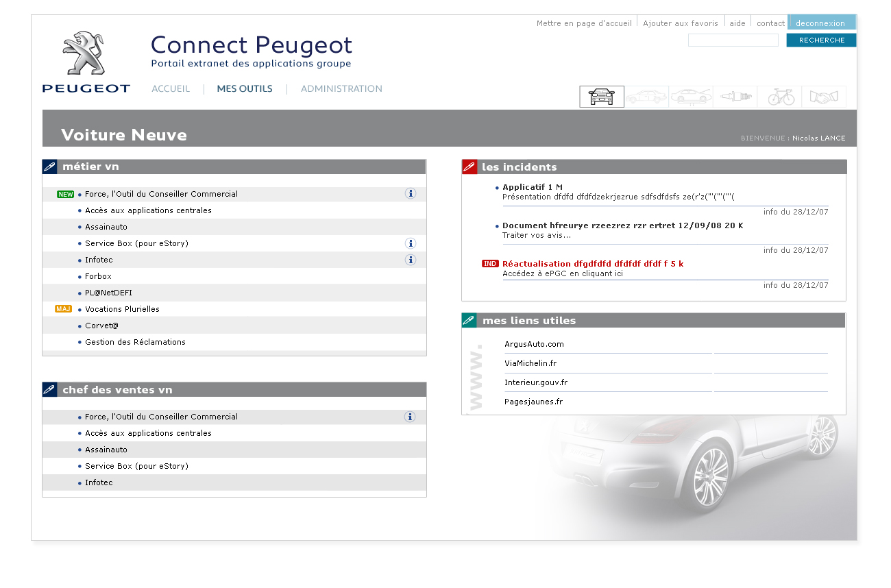Open Accès aux applications centrales in métier vn
This screenshot has height=588, width=891.
click(x=148, y=210)
